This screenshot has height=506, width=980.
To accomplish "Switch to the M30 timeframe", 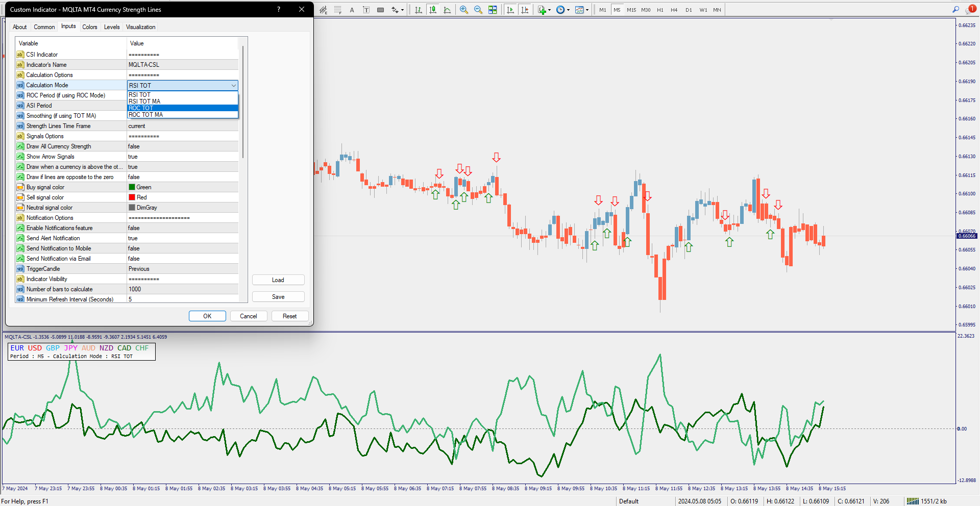I will coord(646,10).
